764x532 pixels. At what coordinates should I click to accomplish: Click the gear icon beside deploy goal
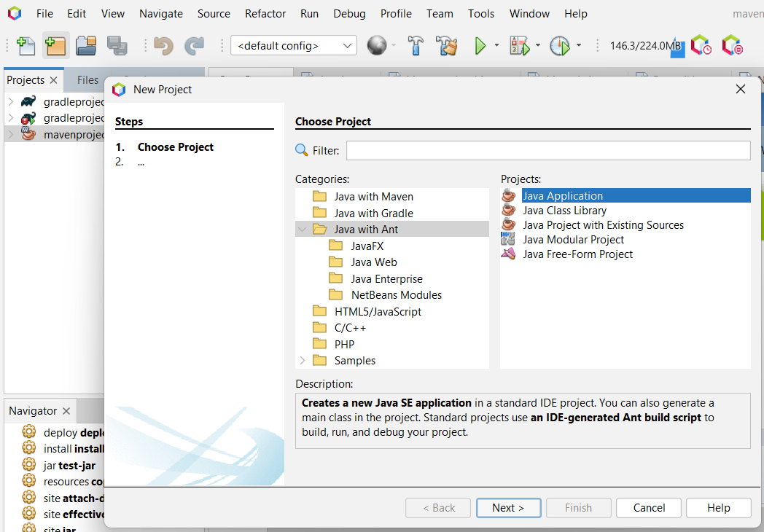point(28,431)
